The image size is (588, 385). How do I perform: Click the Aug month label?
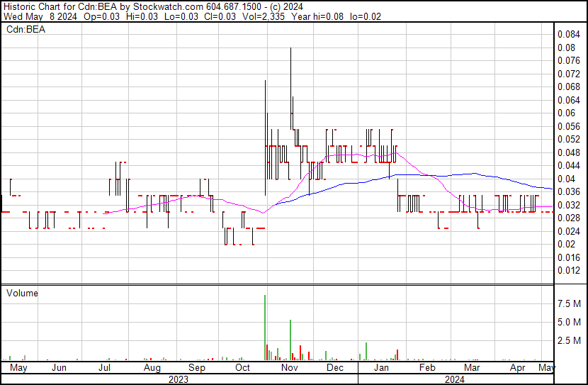click(x=152, y=368)
